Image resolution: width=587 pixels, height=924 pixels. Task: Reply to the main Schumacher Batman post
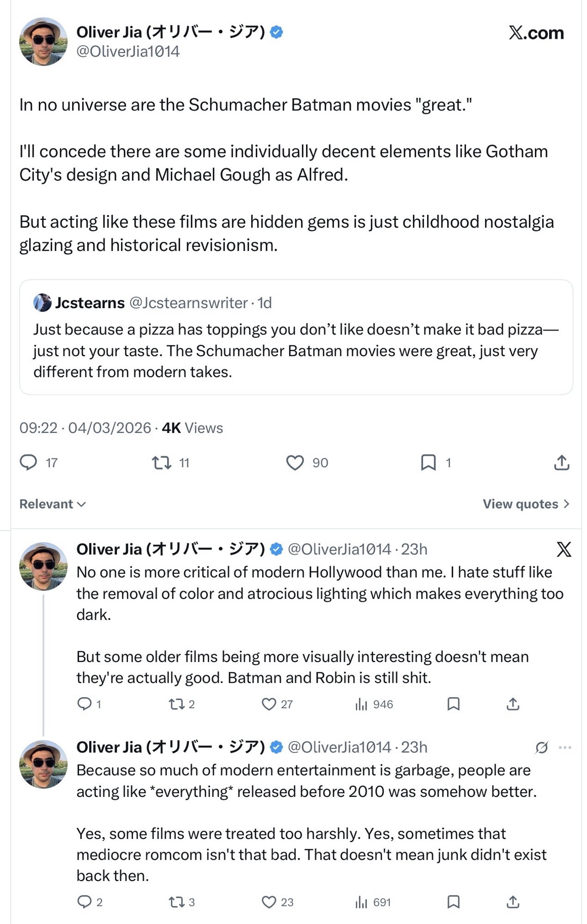coord(29,462)
